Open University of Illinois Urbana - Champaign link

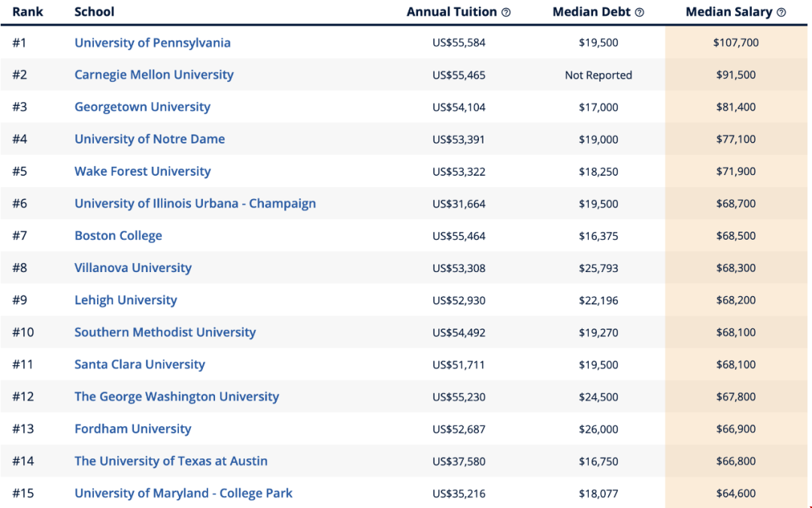pos(195,203)
